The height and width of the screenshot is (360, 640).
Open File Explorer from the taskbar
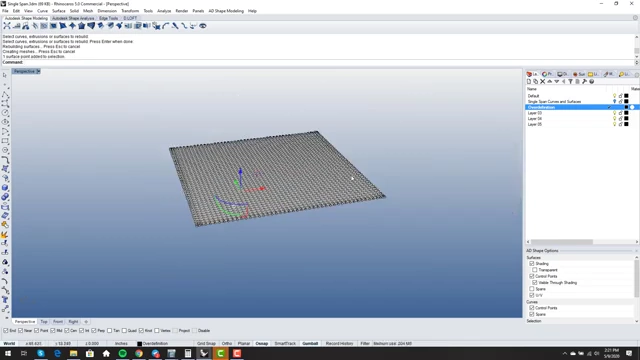tap(73, 353)
